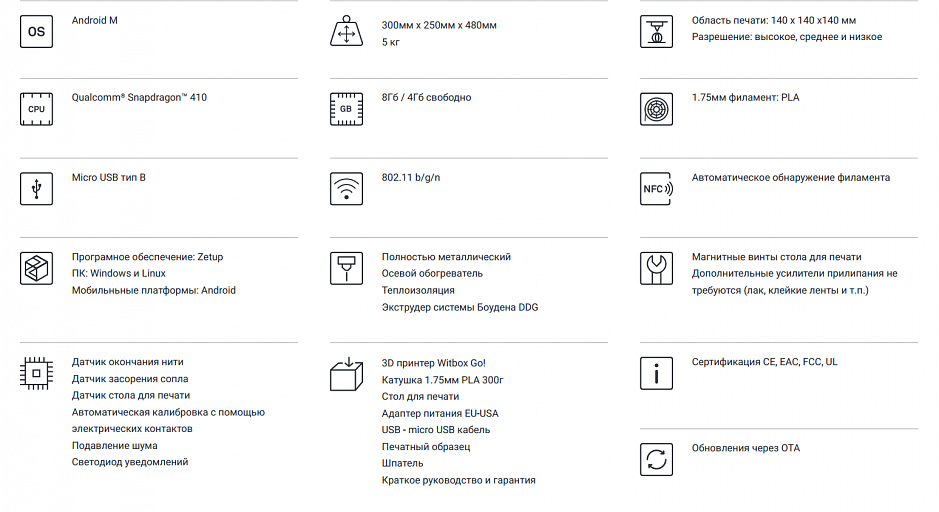Click the wrench maintenance icon

tap(656, 268)
